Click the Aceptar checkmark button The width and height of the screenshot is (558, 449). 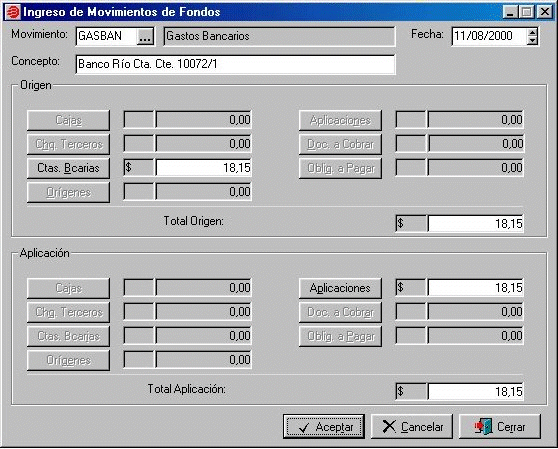324,426
